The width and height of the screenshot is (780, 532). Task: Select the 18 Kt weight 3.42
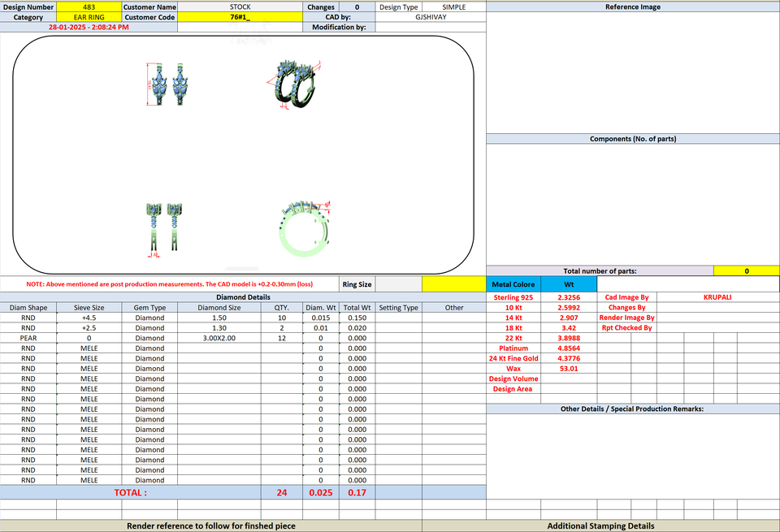569,328
